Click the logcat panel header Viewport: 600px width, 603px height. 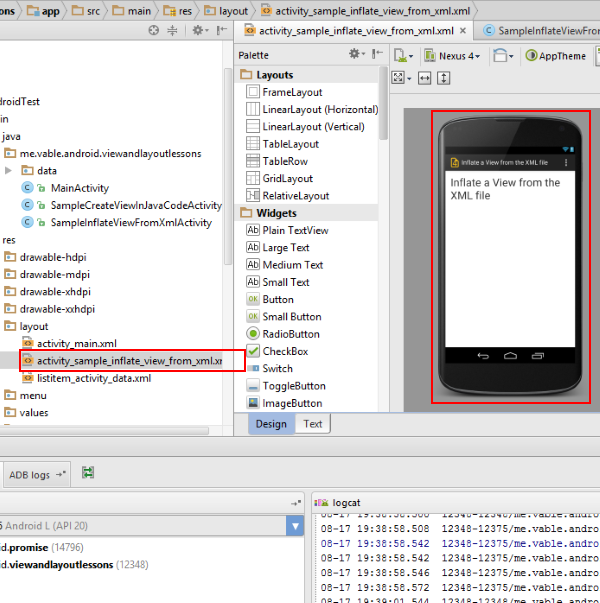[x=456, y=502]
